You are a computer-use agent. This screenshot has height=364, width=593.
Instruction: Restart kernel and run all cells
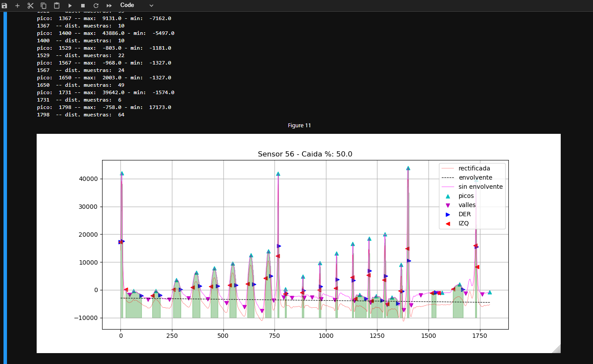click(x=109, y=6)
